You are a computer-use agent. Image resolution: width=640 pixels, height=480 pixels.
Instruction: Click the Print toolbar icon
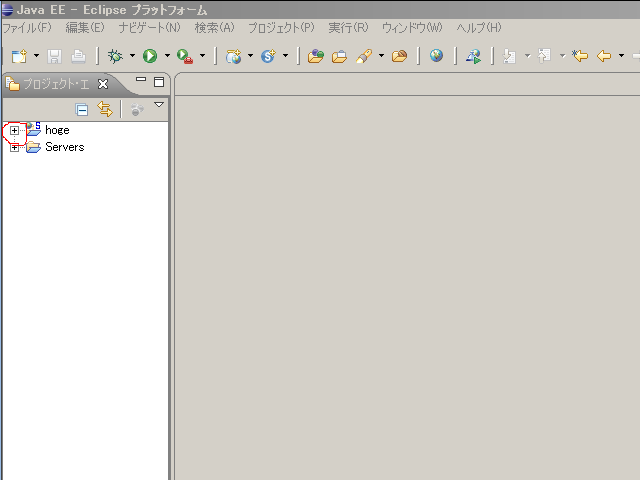point(78,56)
